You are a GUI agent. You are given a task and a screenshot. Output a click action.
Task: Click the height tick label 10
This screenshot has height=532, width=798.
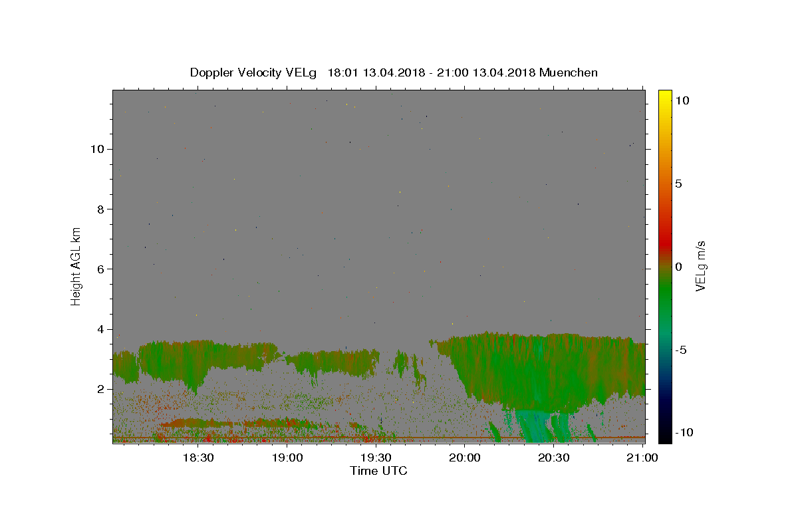pyautogui.click(x=98, y=149)
